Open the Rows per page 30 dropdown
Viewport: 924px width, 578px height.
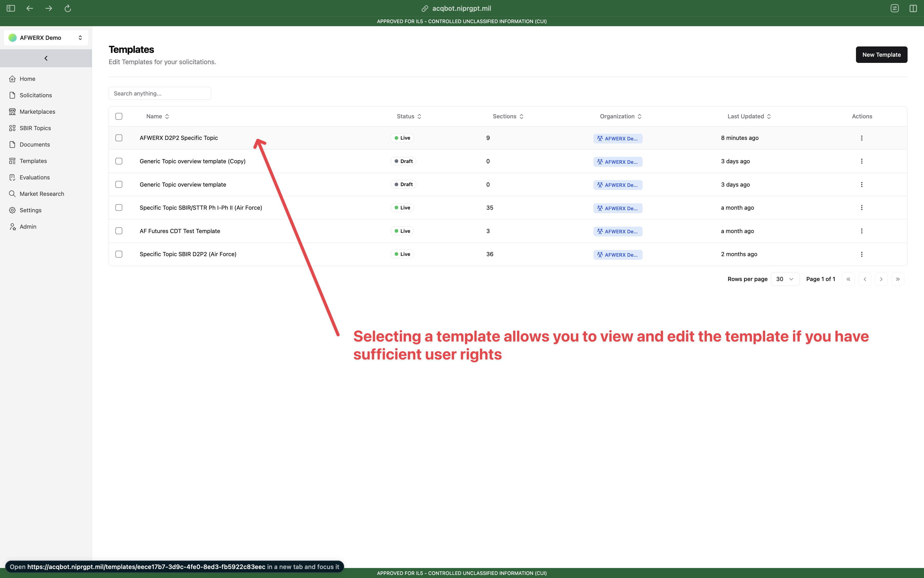click(785, 279)
